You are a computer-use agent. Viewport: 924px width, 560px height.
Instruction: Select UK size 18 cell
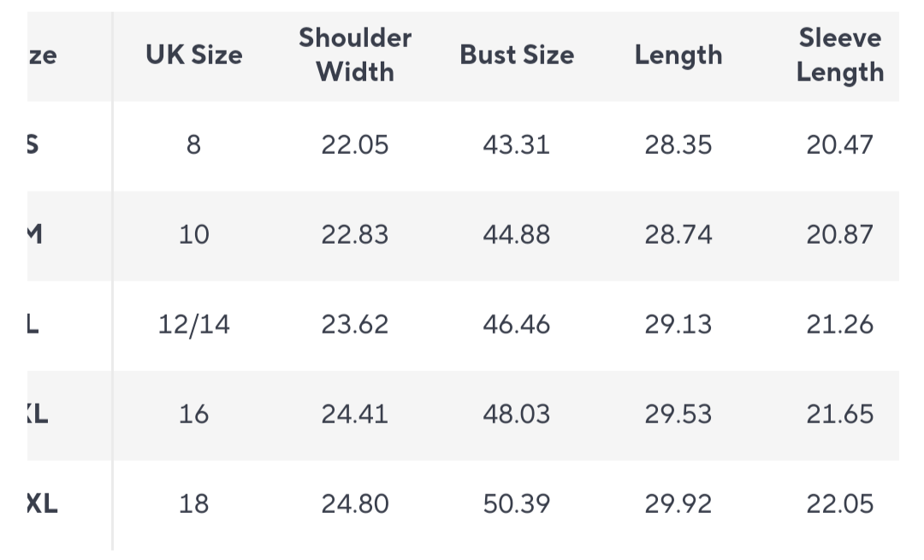(x=193, y=504)
